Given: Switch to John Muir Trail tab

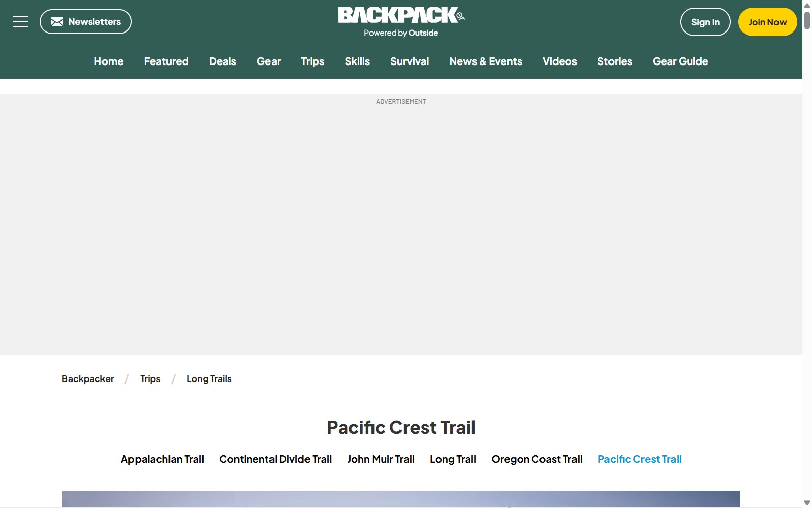Looking at the screenshot, I should (381, 459).
